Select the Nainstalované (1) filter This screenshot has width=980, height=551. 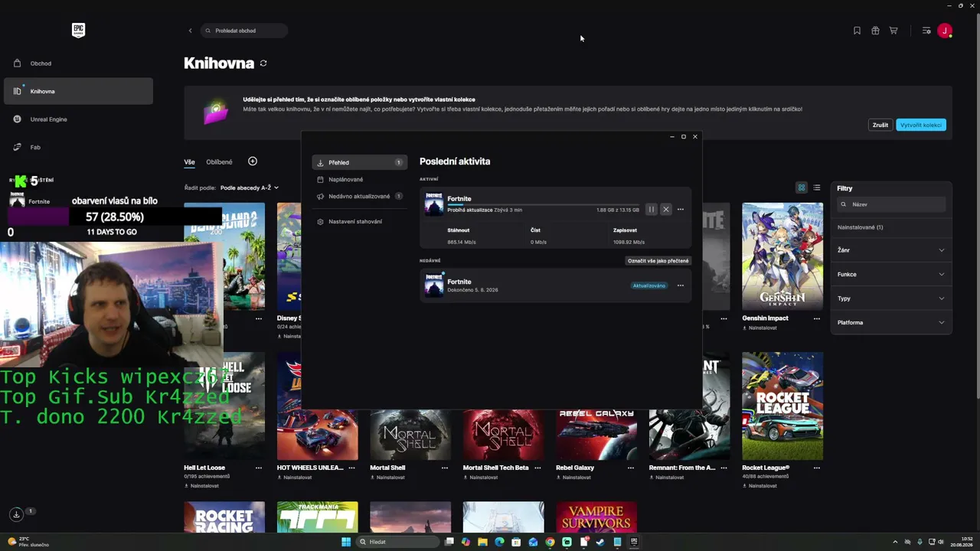point(860,227)
